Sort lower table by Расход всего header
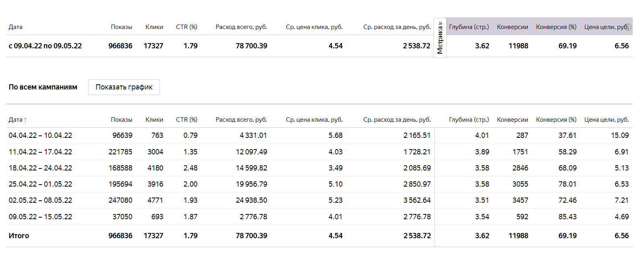 click(x=241, y=120)
